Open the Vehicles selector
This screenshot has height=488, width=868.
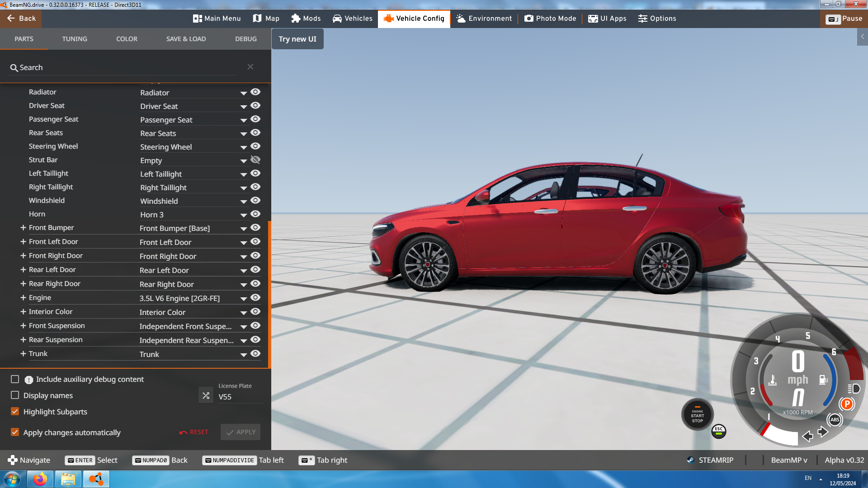click(353, 19)
